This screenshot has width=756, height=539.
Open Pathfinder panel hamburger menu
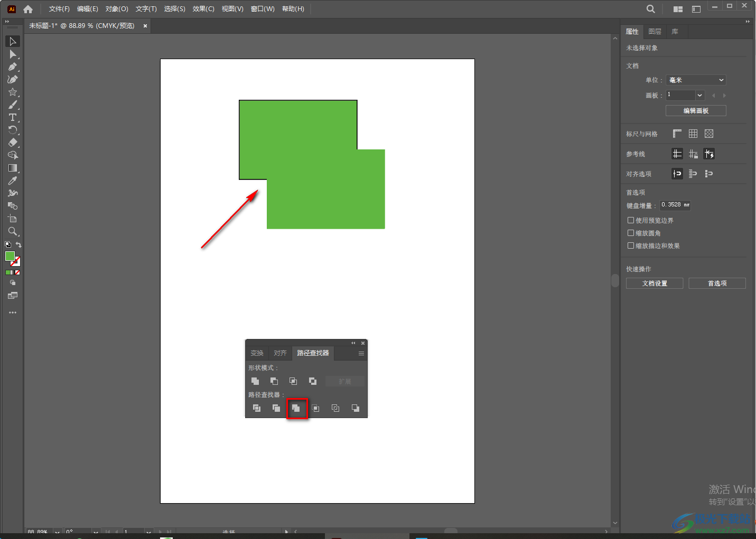coord(361,353)
